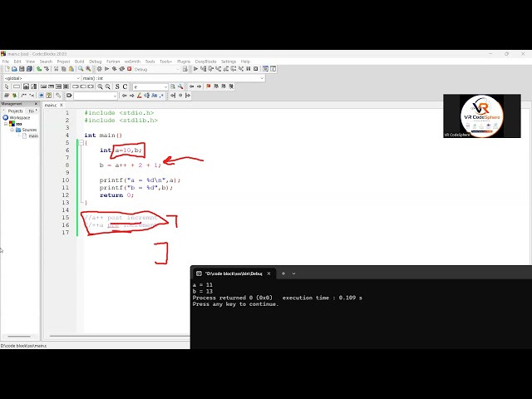Click the Save all files icon
532x399 pixels.
click(x=29, y=69)
